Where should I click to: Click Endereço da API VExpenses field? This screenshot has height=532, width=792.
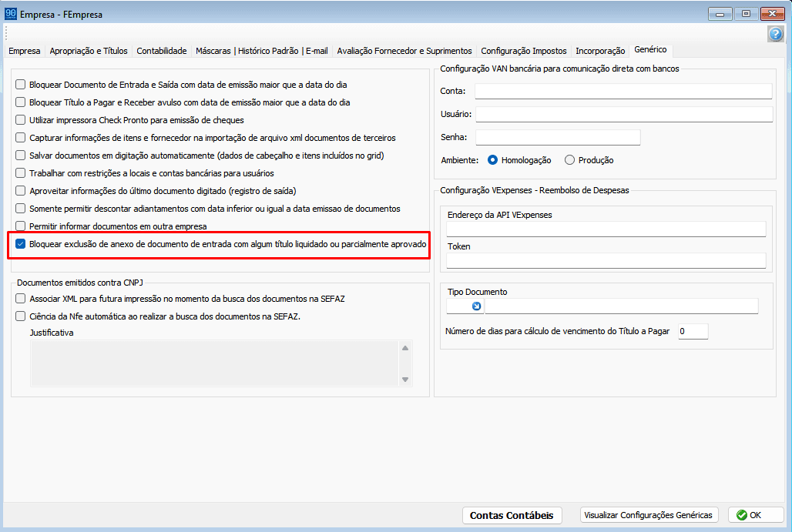coord(606,229)
